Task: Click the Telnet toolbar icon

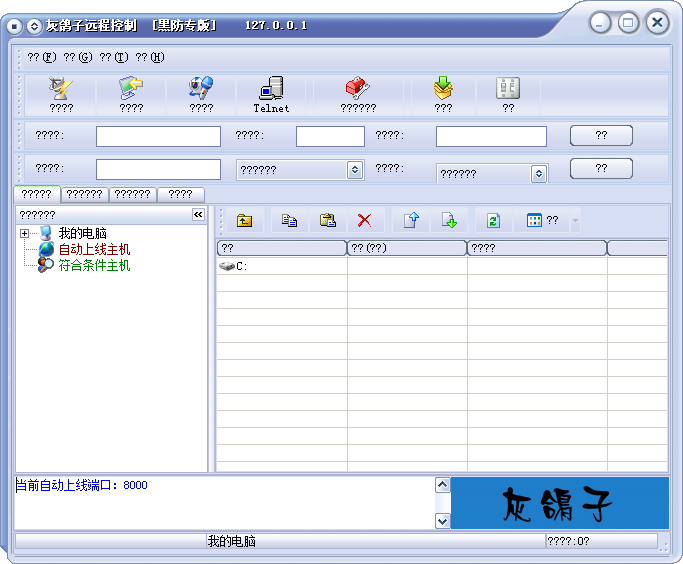Action: pos(271,92)
